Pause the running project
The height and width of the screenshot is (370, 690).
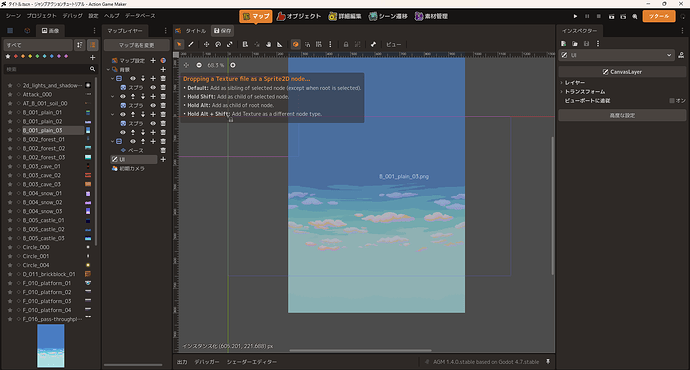pos(587,16)
